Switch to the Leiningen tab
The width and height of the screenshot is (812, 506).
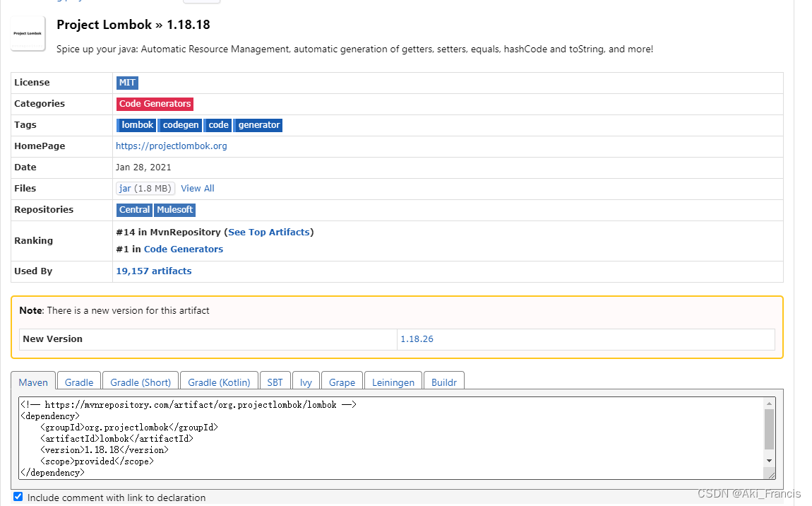coord(393,382)
